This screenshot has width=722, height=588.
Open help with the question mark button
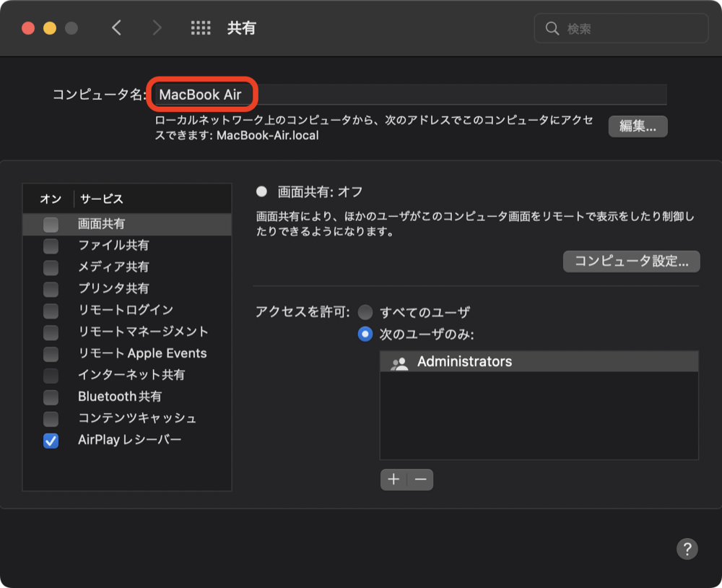[687, 549]
